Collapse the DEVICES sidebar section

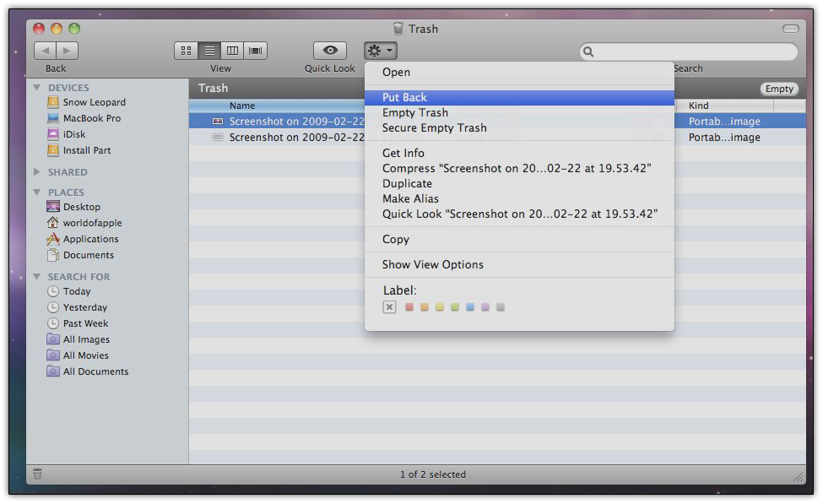coord(37,88)
